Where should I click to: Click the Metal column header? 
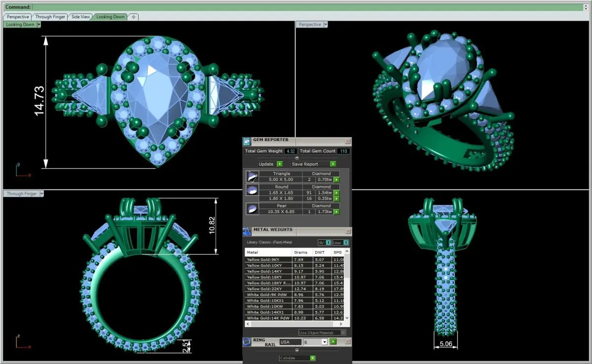click(x=268, y=252)
